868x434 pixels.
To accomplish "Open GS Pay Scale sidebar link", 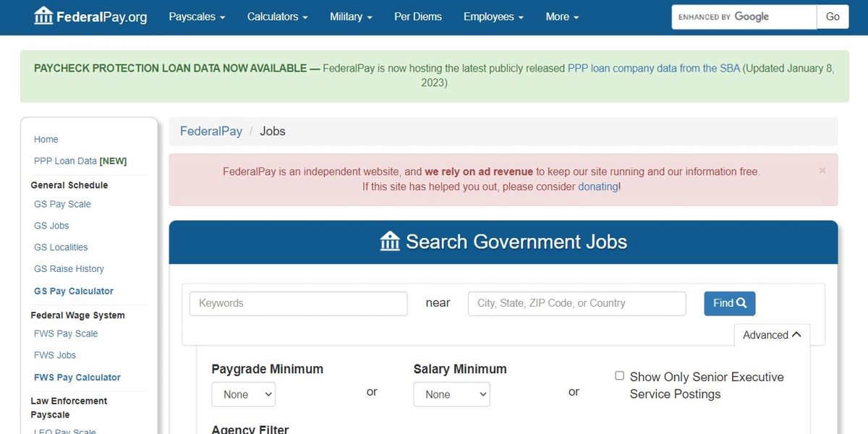I will click(62, 204).
